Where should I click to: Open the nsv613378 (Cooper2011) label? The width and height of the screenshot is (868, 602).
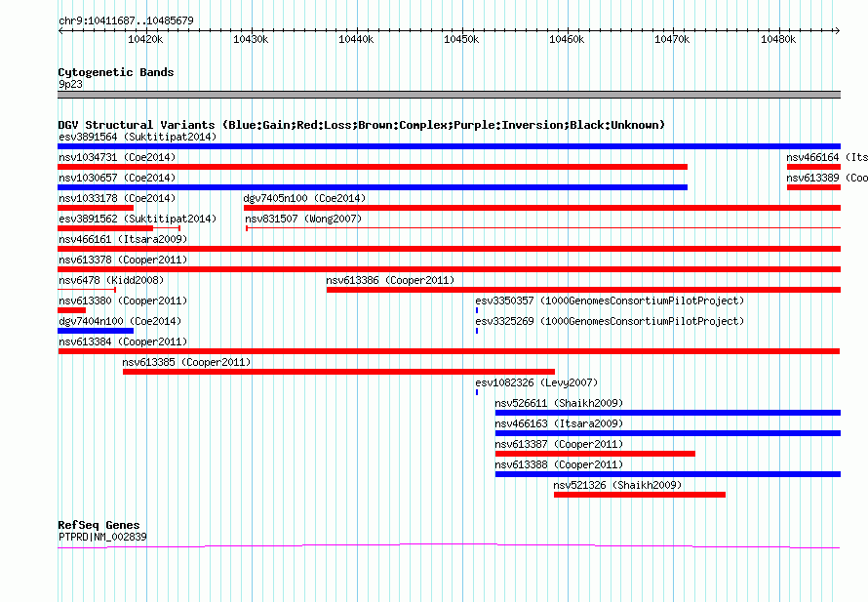click(x=123, y=260)
